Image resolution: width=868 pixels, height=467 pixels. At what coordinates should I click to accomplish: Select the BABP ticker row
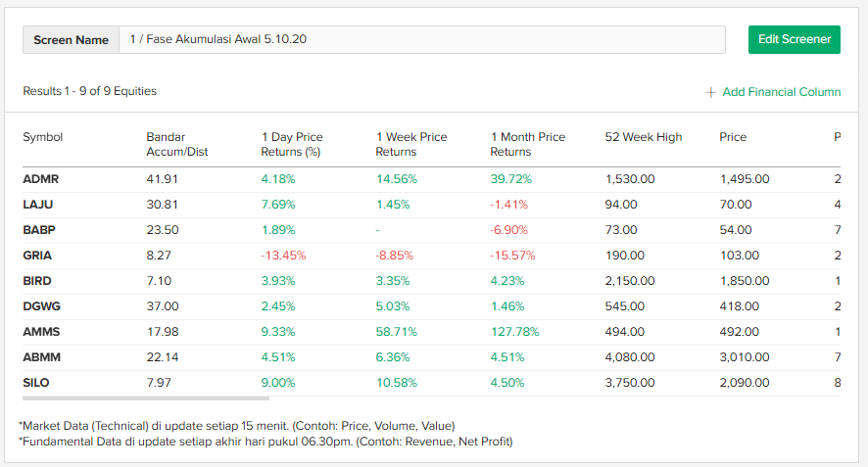pos(39,230)
